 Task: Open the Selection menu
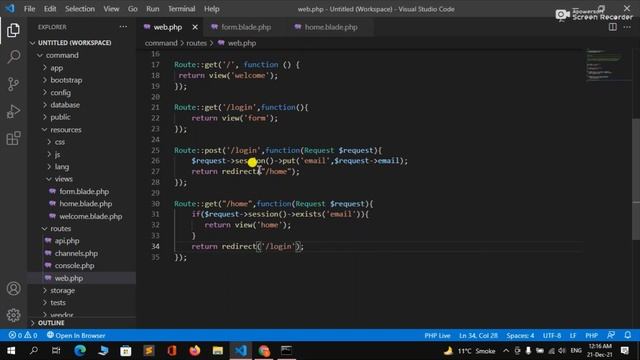pos(80,9)
